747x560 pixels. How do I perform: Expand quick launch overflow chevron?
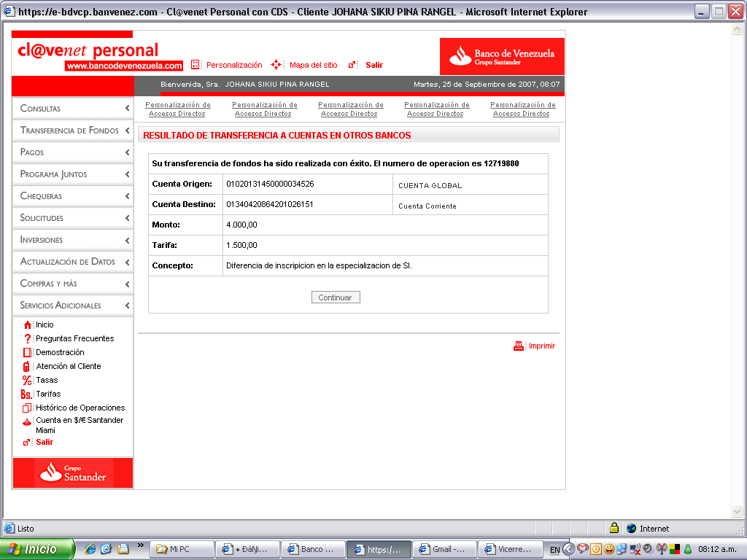141,545
